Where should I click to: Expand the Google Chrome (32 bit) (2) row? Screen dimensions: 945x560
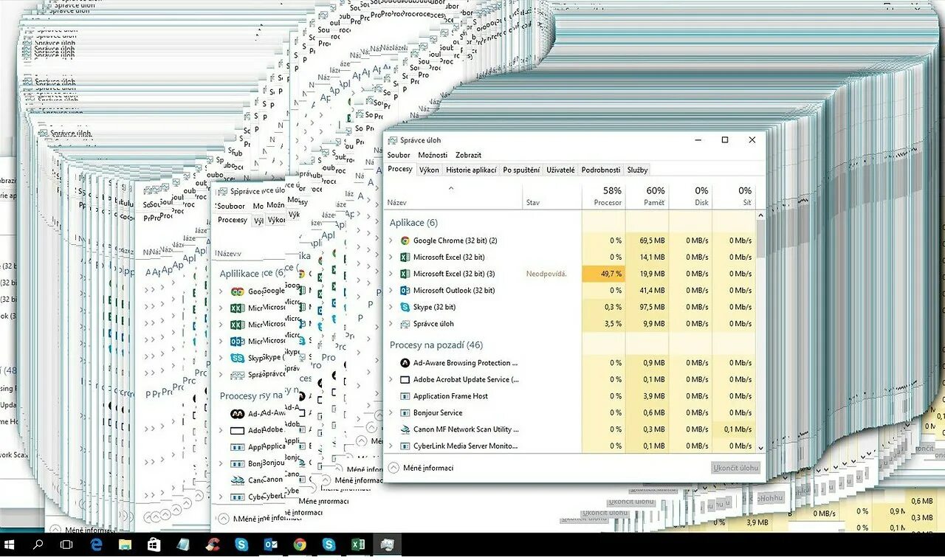tap(391, 241)
